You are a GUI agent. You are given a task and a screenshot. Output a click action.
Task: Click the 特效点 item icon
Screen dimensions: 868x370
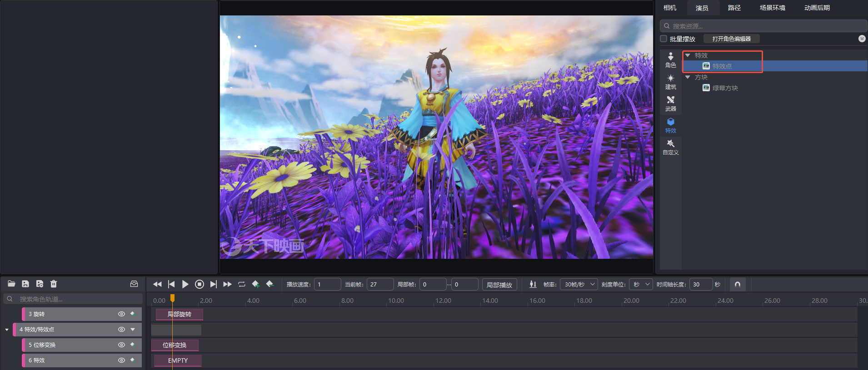coord(706,66)
